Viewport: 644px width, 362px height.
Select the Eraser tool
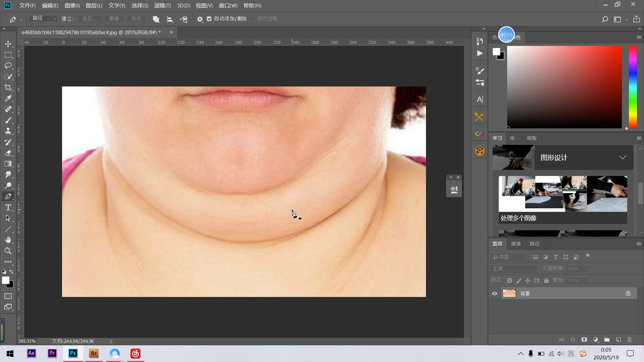tap(8, 153)
